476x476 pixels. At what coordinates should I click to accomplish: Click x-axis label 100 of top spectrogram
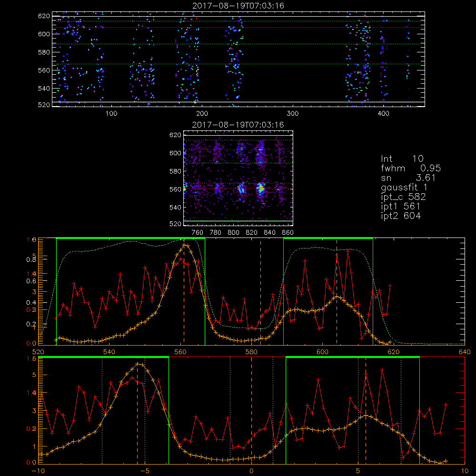[x=111, y=114]
